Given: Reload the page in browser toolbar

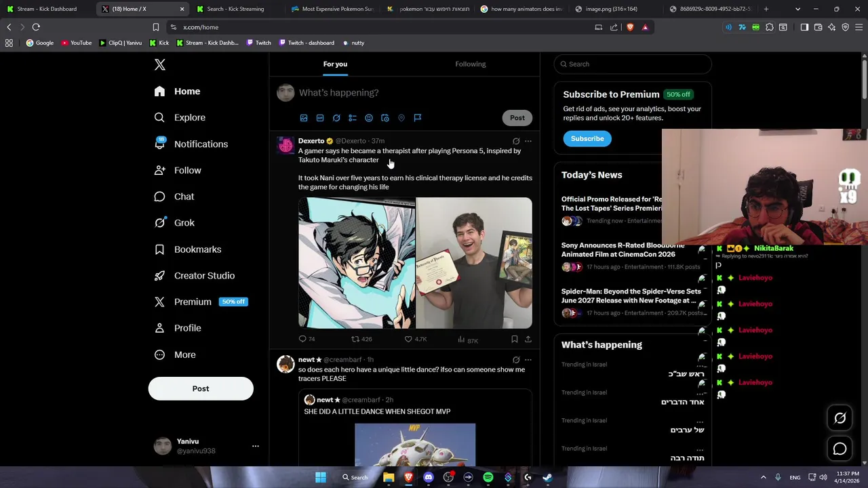Looking at the screenshot, I should point(36,27).
